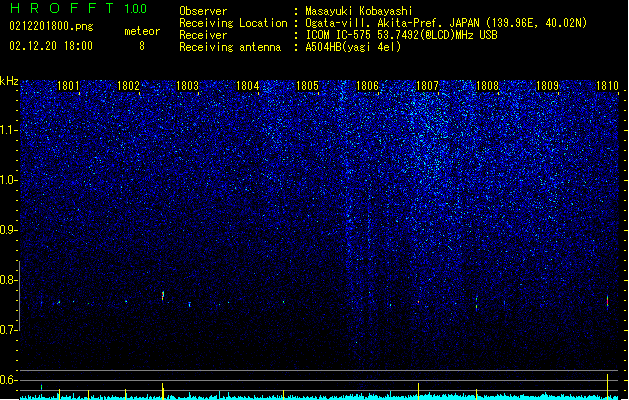Click the 1.0 kHz axis label
Screen dimensions: 629x400
click(8, 180)
